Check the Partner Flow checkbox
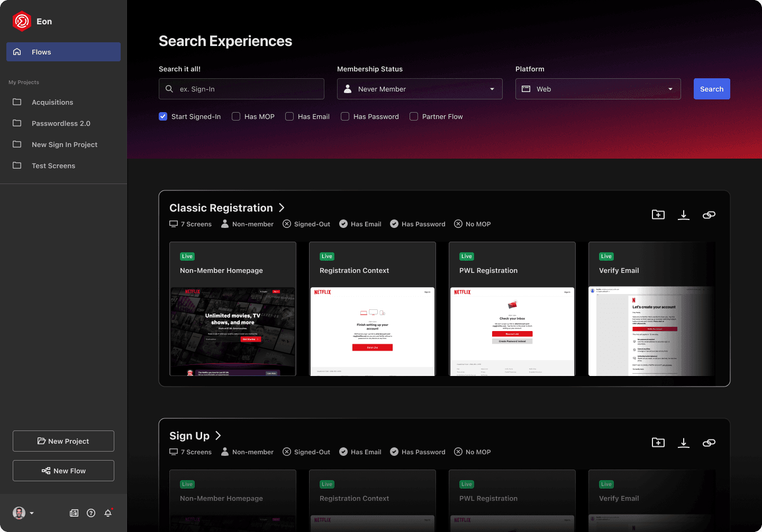Image resolution: width=762 pixels, height=532 pixels. pos(414,116)
